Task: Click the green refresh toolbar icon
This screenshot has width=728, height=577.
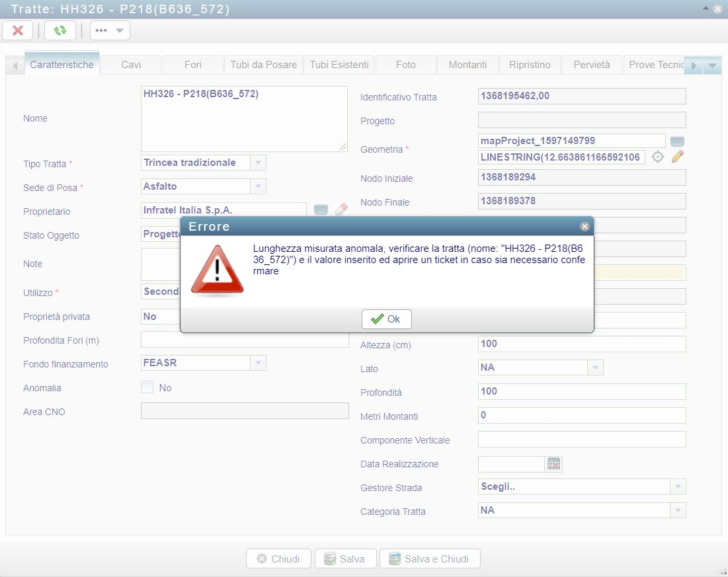Action: [x=60, y=30]
